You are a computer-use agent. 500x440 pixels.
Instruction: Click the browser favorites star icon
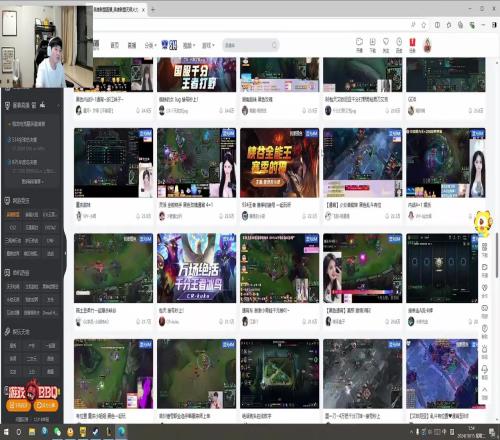pos(424,25)
